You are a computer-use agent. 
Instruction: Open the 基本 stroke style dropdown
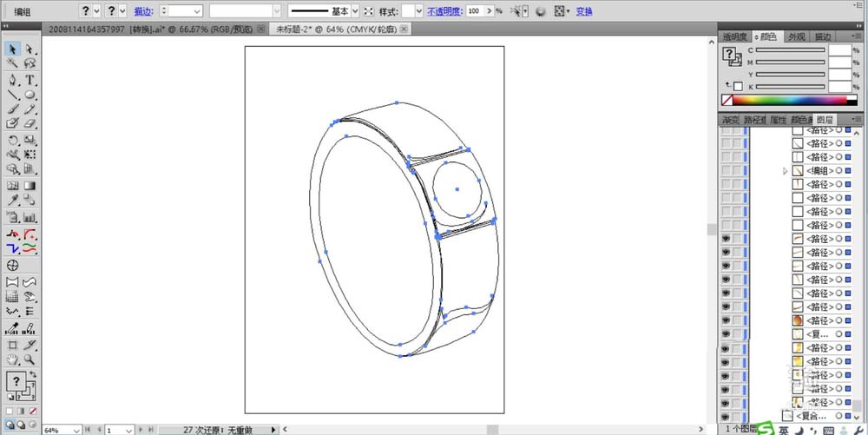coord(355,11)
